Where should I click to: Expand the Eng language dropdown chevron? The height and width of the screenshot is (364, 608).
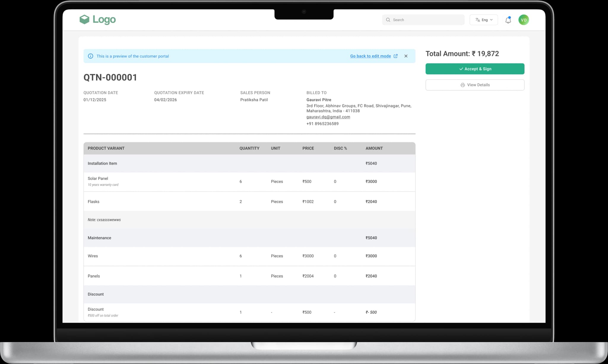pos(491,20)
